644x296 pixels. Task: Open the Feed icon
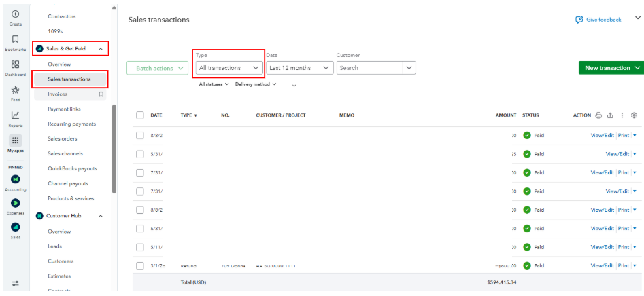pos(15,90)
